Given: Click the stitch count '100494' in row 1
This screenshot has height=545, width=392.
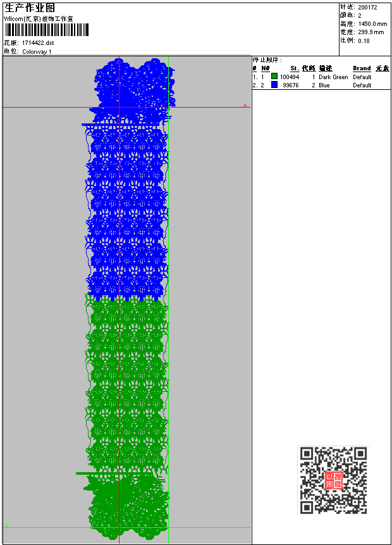Looking at the screenshot, I should tap(290, 77).
